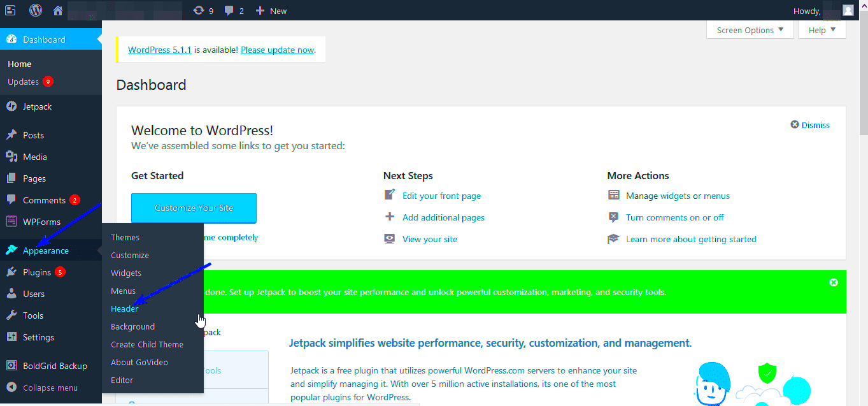The image size is (868, 406).
Task: Click the menus link under More Actions
Action: pos(716,196)
